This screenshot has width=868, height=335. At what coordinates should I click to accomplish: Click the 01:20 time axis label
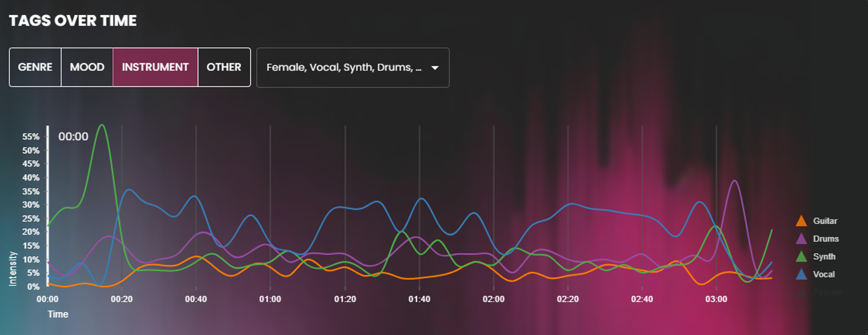[345, 299]
